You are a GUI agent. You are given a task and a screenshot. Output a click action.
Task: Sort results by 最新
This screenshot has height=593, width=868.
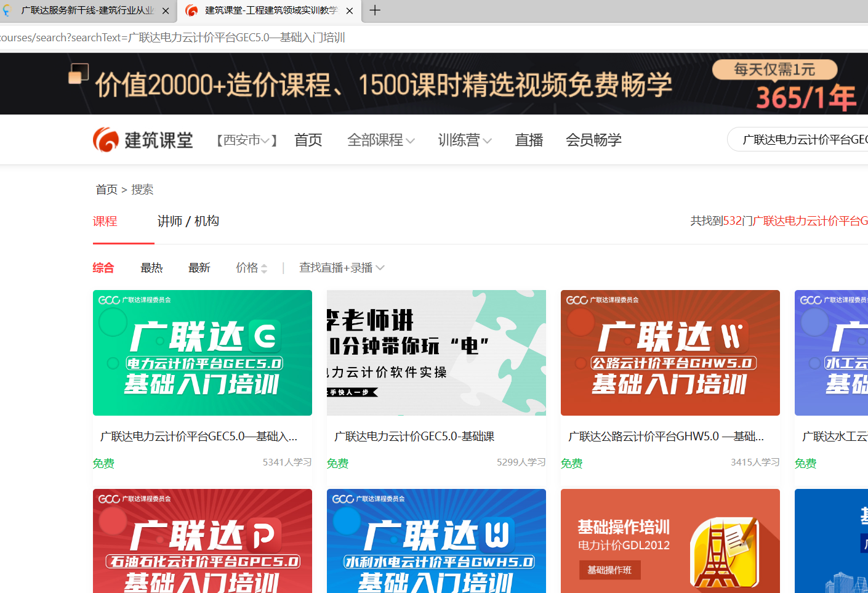pos(199,268)
